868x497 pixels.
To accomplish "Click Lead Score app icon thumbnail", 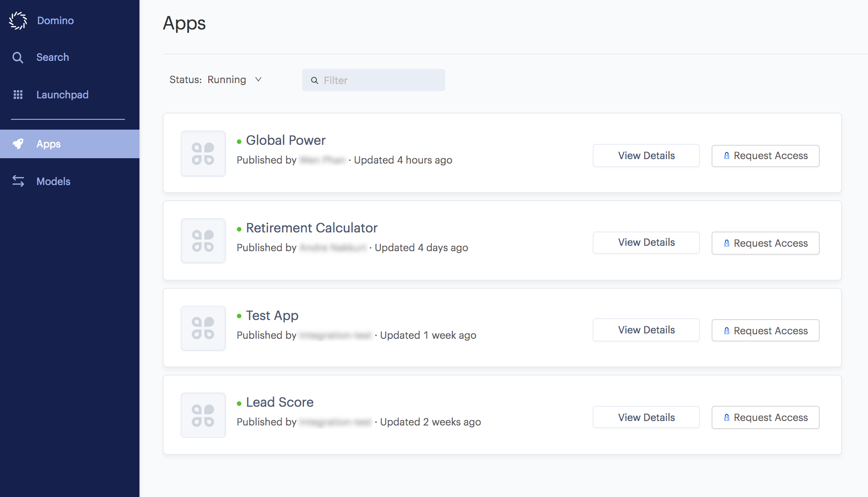I will 202,415.
